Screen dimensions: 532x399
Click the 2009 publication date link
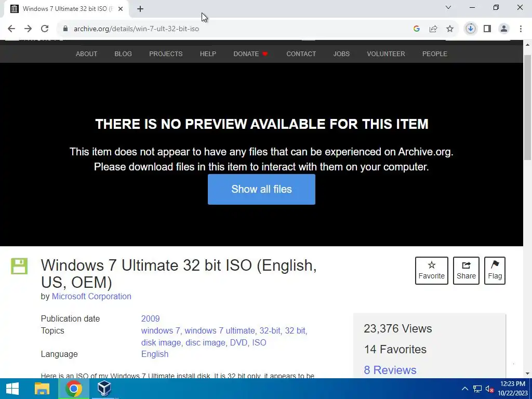coord(150,319)
